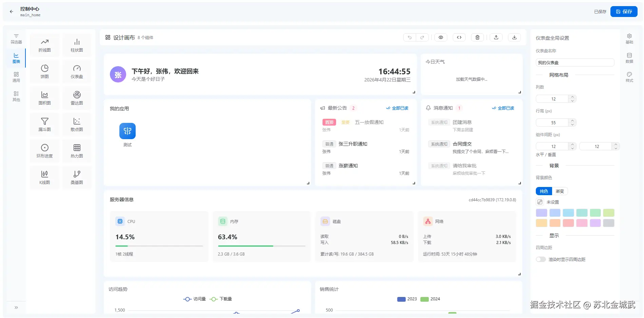This screenshot has height=318, width=644.
Task: Add a 桑基图 sankey component
Action: pos(77,178)
